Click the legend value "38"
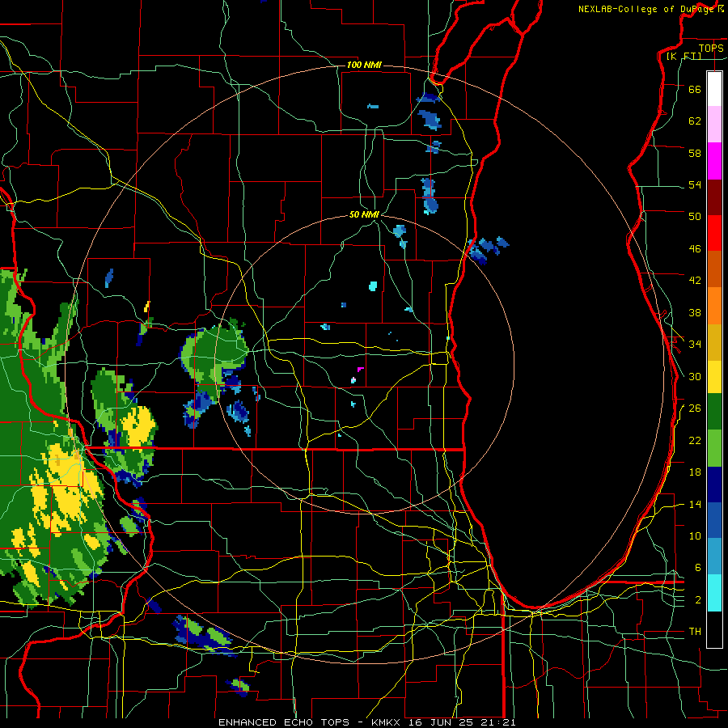Screen dimensions: 728x728 coord(695,312)
